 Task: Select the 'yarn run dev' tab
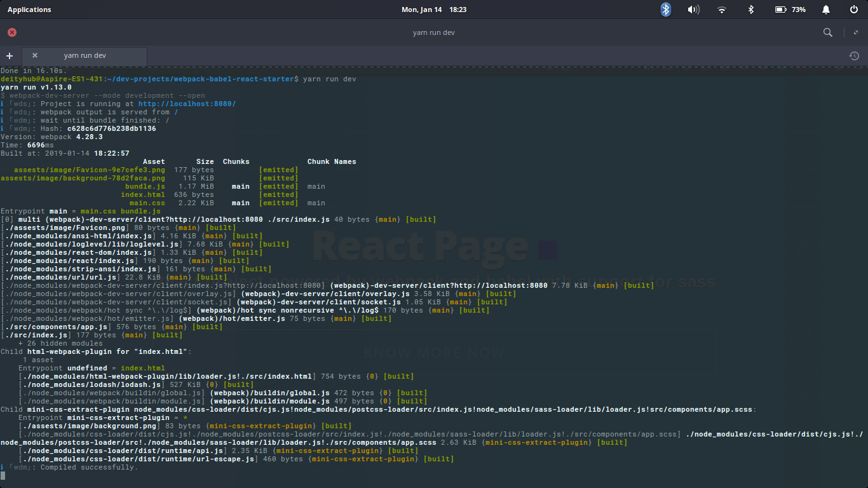(x=85, y=56)
